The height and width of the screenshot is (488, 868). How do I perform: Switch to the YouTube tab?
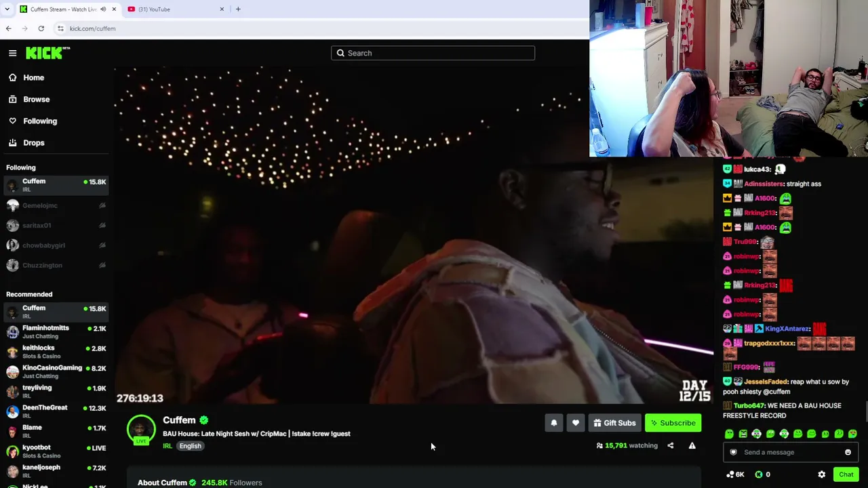[x=176, y=9]
